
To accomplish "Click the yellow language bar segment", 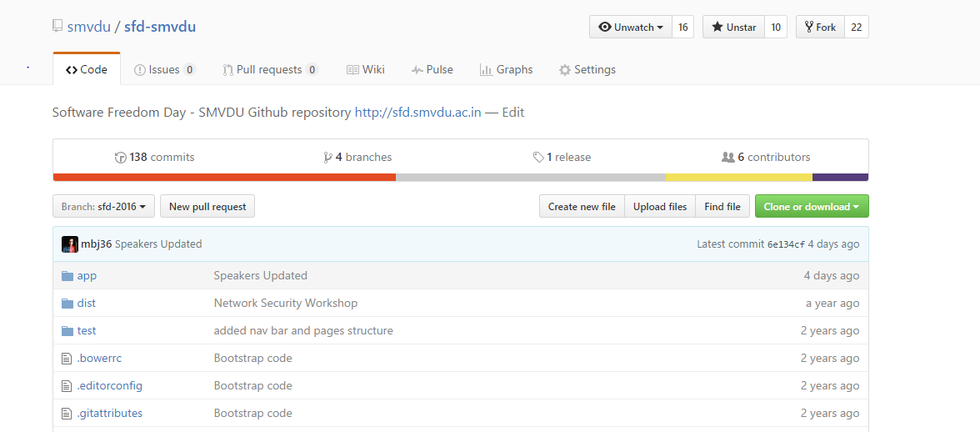I will tap(738, 178).
